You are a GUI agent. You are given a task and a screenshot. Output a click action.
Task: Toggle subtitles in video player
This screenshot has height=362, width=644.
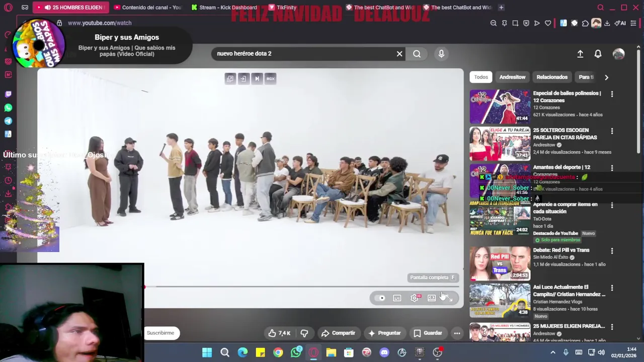coord(397,298)
